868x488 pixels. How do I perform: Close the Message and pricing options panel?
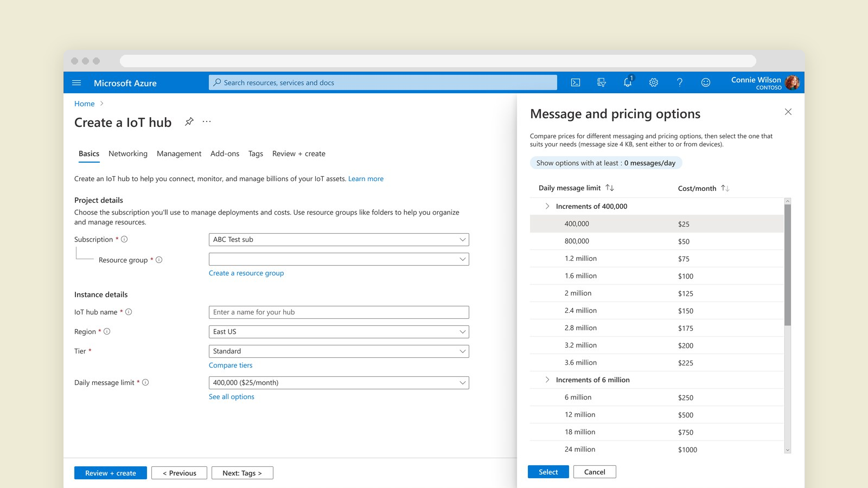[x=788, y=112]
